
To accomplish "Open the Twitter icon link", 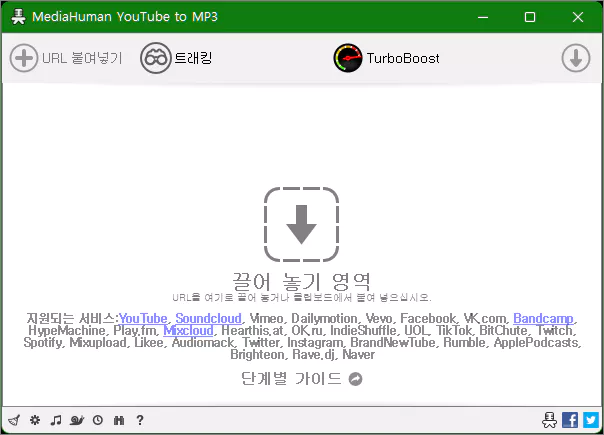I will [591, 420].
